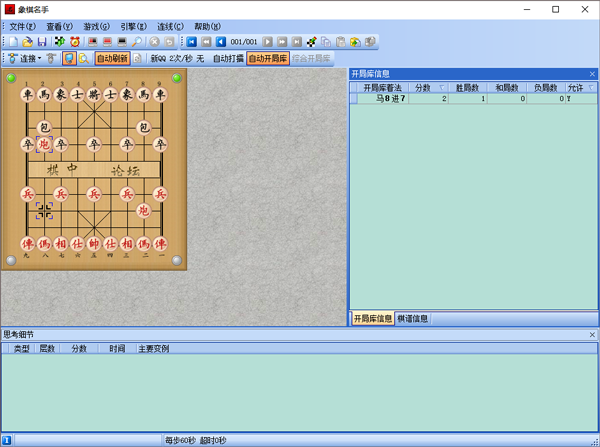Image resolution: width=600 pixels, height=447 pixels.
Task: Click the copy position icon
Action: tap(326, 42)
